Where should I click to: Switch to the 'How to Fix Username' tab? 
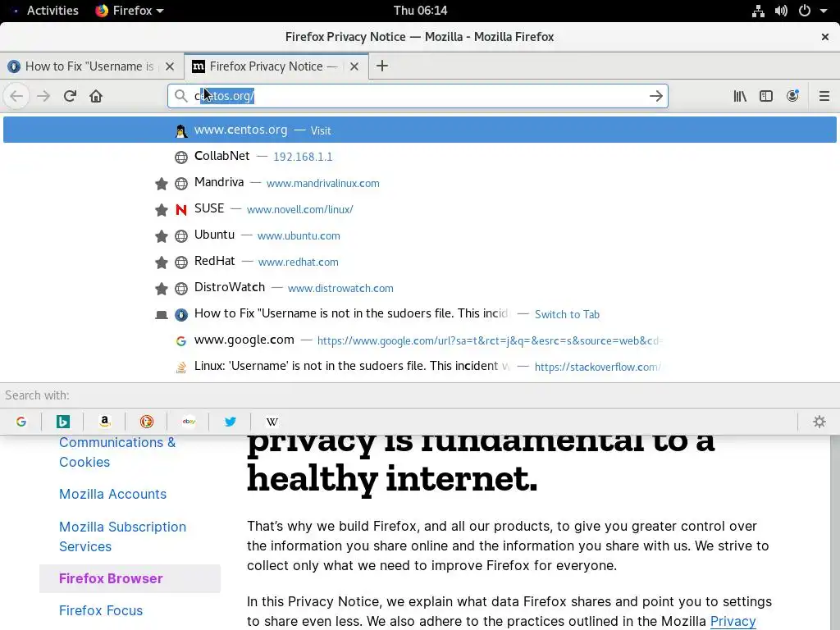(92, 66)
